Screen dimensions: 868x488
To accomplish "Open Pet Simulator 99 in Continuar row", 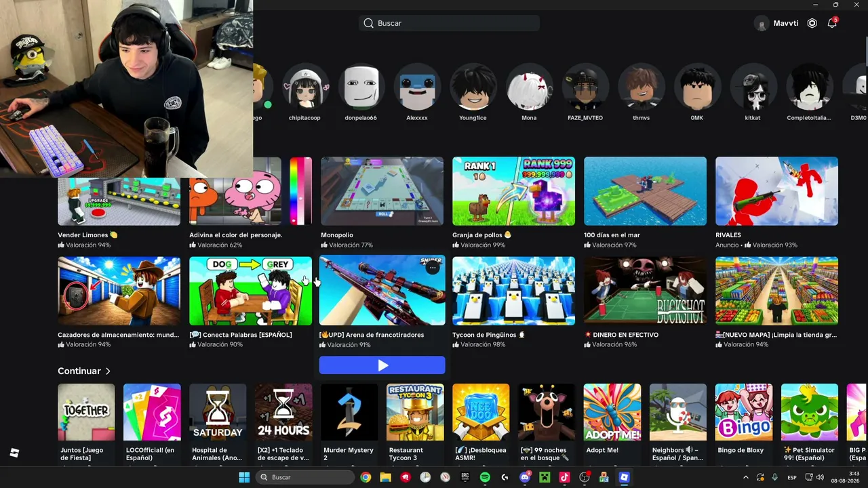I will point(810,412).
